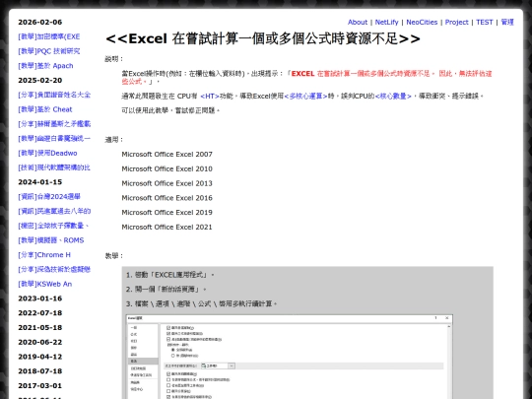Select Microsoft Office Excel 2007 line

(166, 155)
